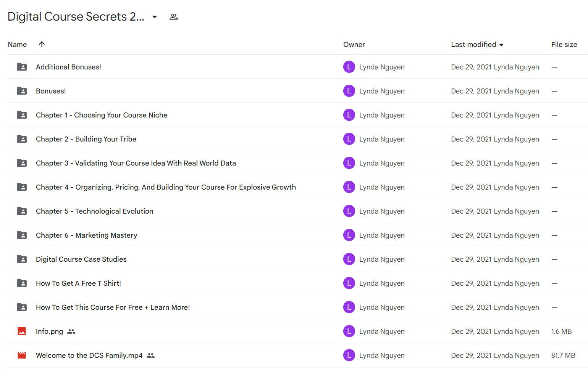Click the folder icon for Chapter 6
588x383 pixels.
pyautogui.click(x=22, y=235)
